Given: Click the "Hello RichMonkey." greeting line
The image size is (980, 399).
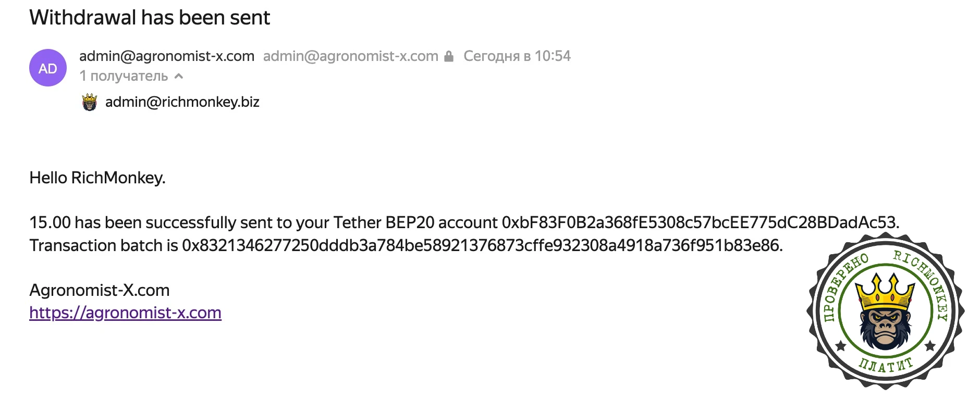Looking at the screenshot, I should [x=97, y=178].
